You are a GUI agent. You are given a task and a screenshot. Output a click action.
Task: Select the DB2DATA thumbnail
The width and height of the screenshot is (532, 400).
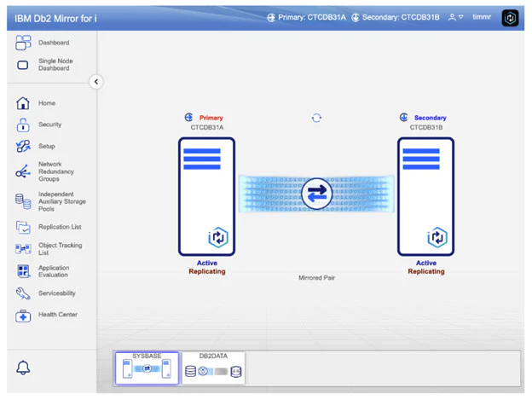pyautogui.click(x=213, y=368)
